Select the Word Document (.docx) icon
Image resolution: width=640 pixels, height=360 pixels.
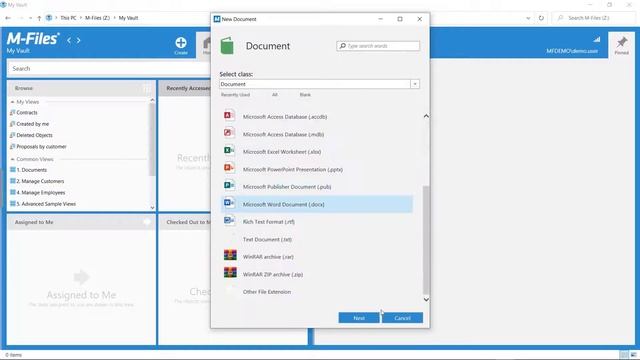click(229, 203)
